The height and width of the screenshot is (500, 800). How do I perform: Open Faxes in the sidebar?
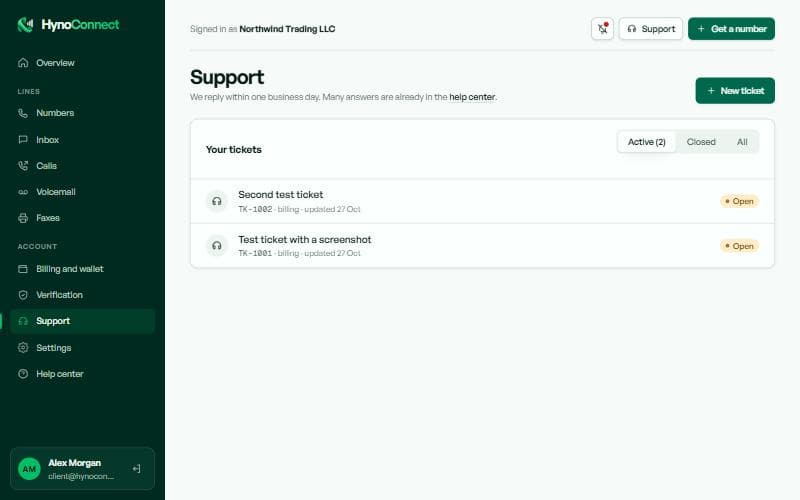coord(83,218)
